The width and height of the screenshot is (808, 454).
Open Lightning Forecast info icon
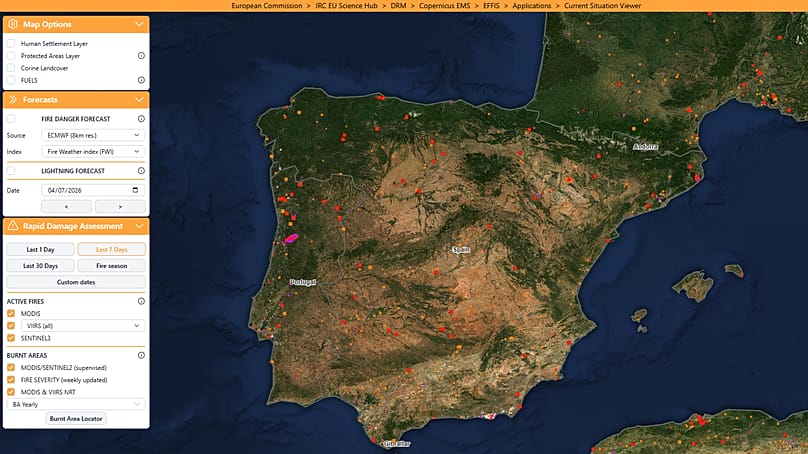pos(141,171)
